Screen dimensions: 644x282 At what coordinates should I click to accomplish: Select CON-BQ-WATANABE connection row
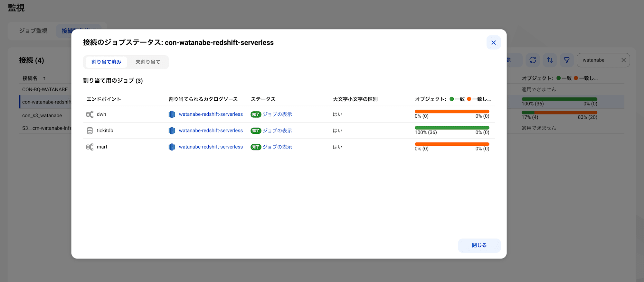coord(45,89)
